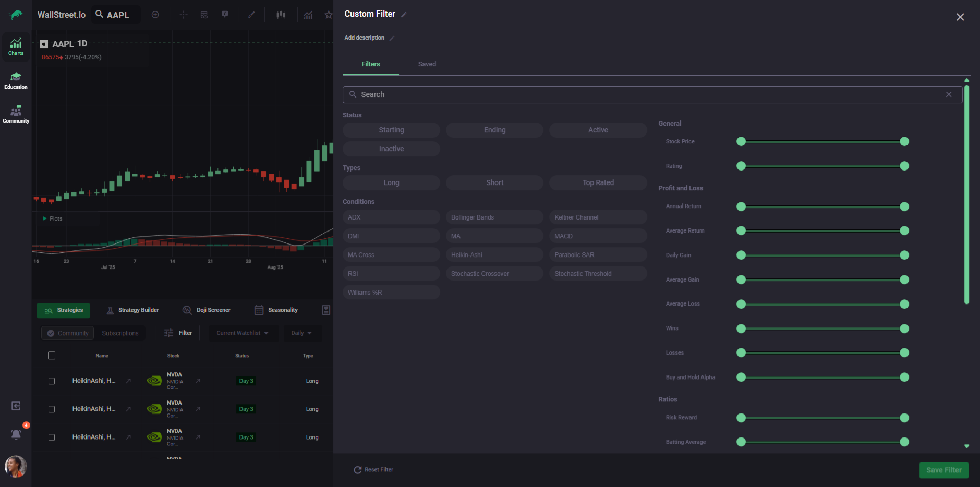This screenshot has height=487, width=980.
Task: Open the Daily timeframe dropdown
Action: tap(301, 333)
